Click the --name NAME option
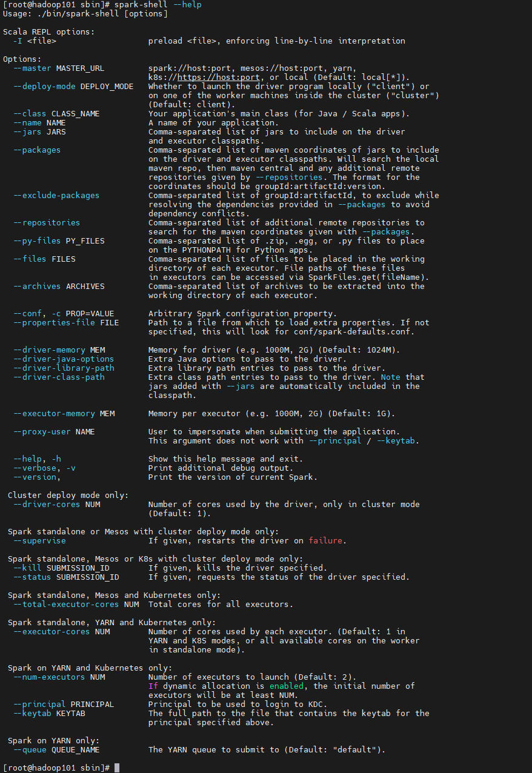Image resolution: width=532 pixels, height=773 pixels. (39, 122)
